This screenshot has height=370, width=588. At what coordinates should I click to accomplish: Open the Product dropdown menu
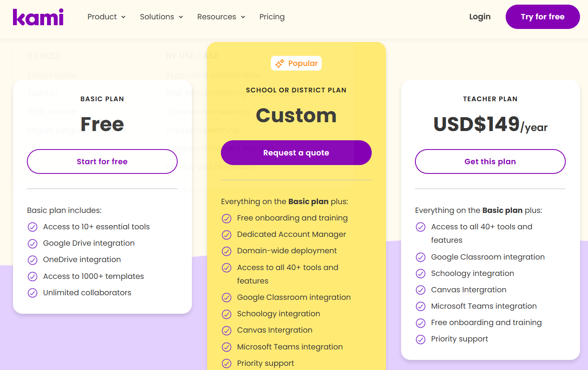click(x=106, y=17)
